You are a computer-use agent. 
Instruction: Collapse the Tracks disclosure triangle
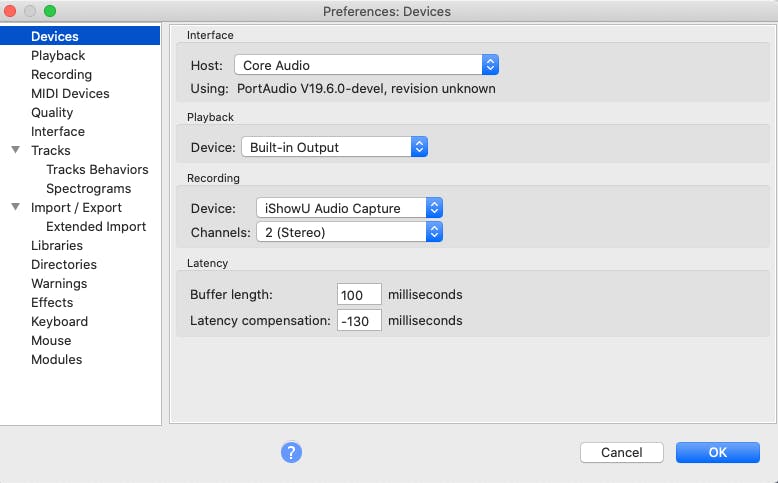(x=16, y=149)
